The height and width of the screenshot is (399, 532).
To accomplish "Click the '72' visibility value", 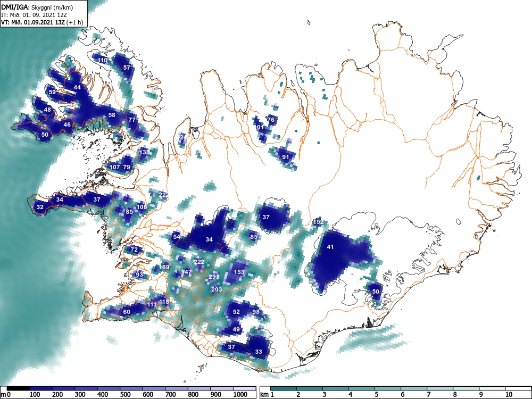I will 135,250.
